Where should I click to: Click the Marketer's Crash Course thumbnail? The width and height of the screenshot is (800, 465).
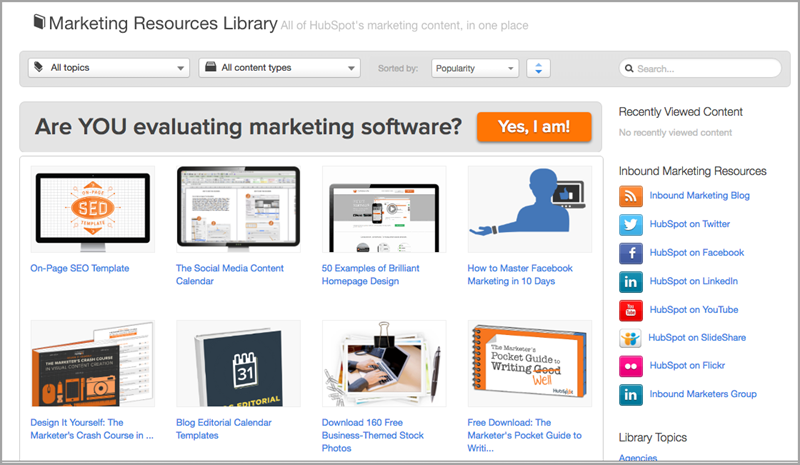point(93,363)
